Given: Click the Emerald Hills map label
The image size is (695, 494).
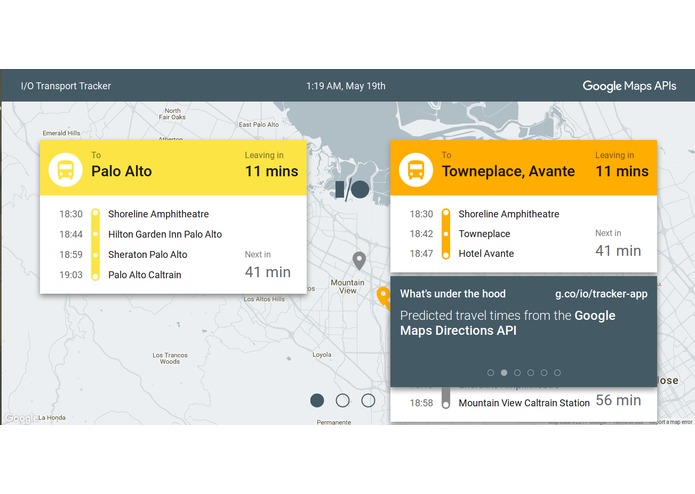Looking at the screenshot, I should (61, 133).
